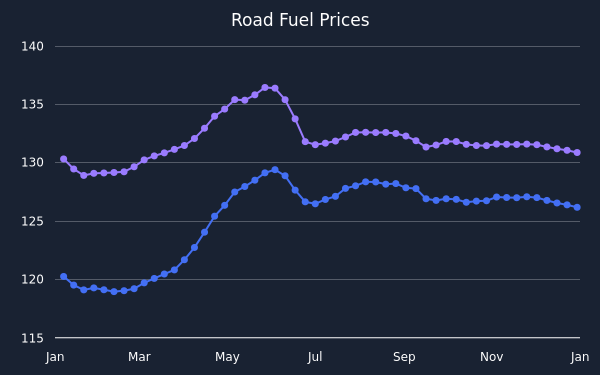Select the highest point on the purple line
The image size is (600, 375).
(x=265, y=88)
